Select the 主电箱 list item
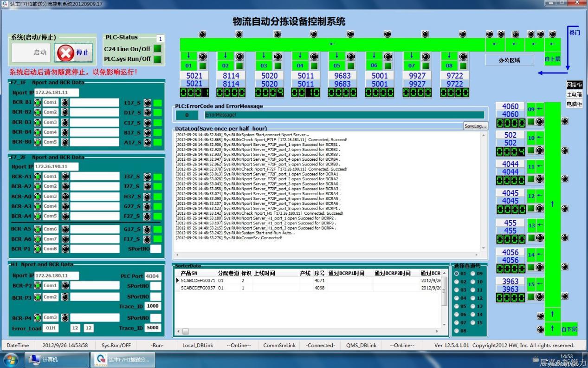The image size is (588, 368). pyautogui.click(x=574, y=95)
